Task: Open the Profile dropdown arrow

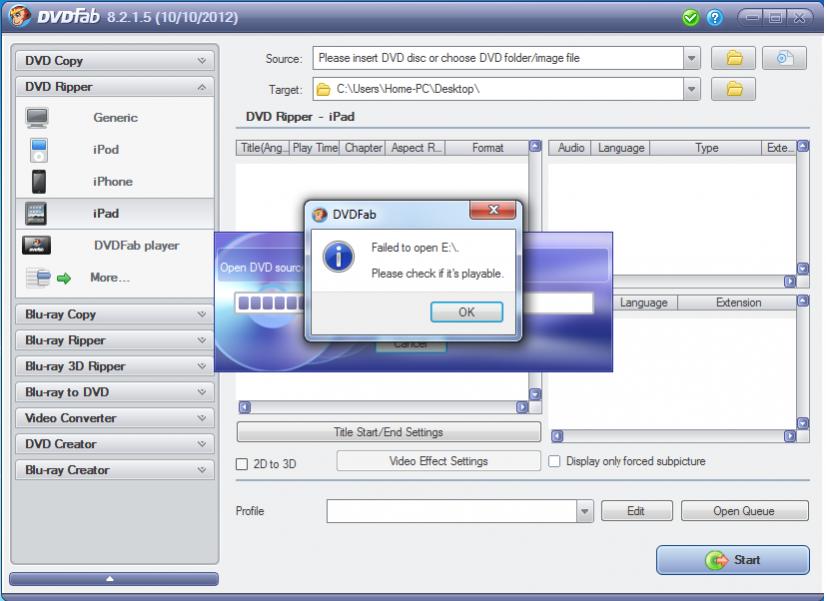Action: [x=585, y=511]
